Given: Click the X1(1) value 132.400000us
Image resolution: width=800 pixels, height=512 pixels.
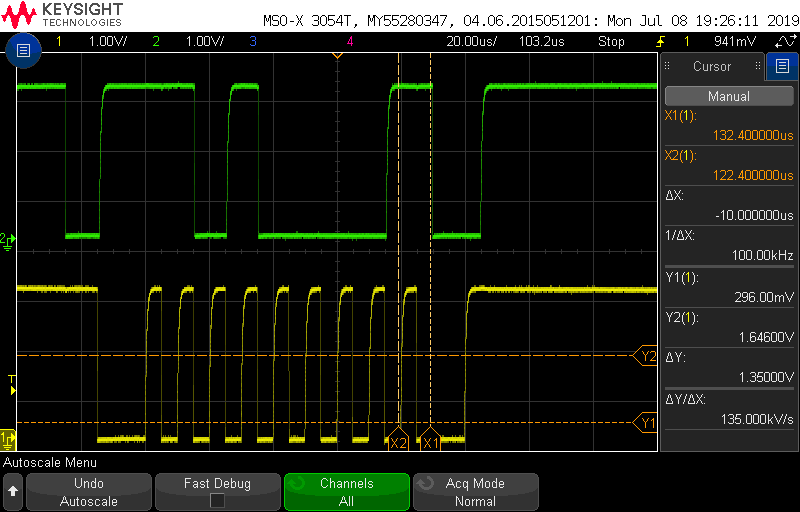Looking at the screenshot, I should click(753, 136).
